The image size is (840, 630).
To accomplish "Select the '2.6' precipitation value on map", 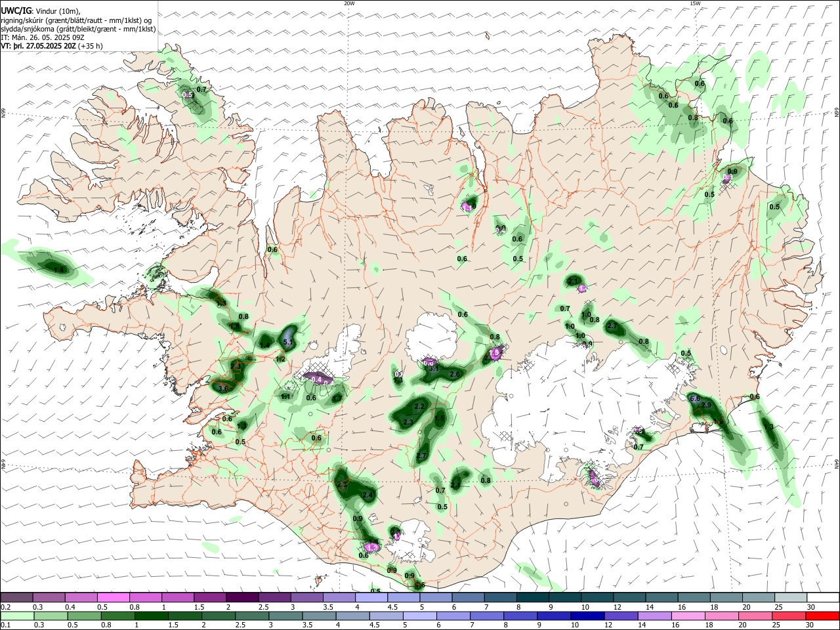I will [x=455, y=373].
